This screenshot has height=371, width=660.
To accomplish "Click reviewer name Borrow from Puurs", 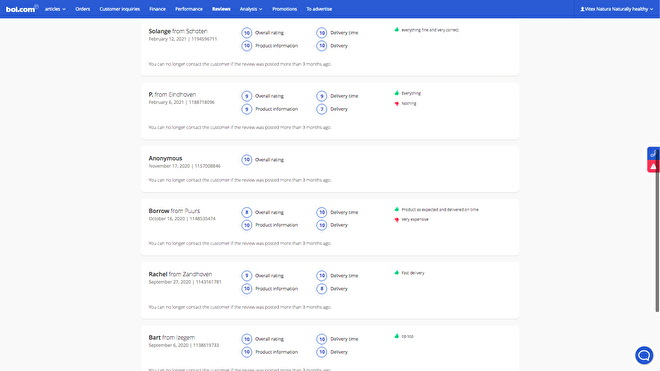I will (174, 211).
